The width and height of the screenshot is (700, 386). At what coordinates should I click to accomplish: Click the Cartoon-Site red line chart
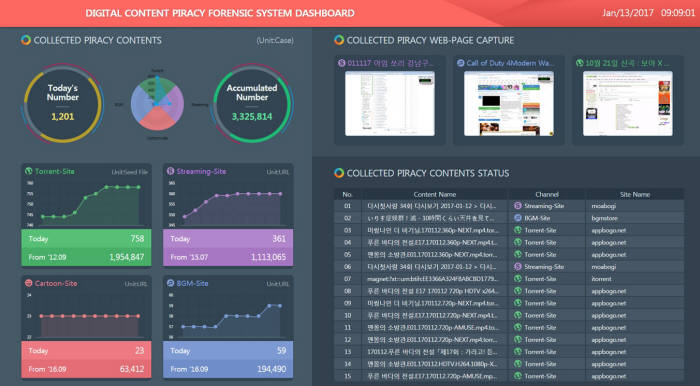click(86, 315)
